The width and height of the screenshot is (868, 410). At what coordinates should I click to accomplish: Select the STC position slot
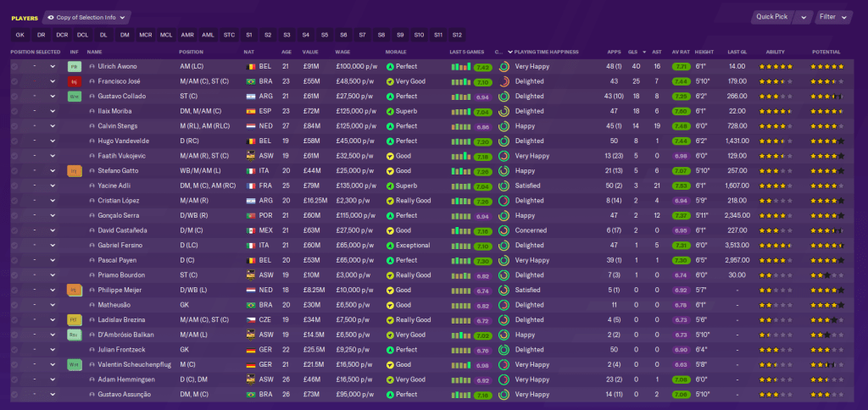pyautogui.click(x=229, y=35)
